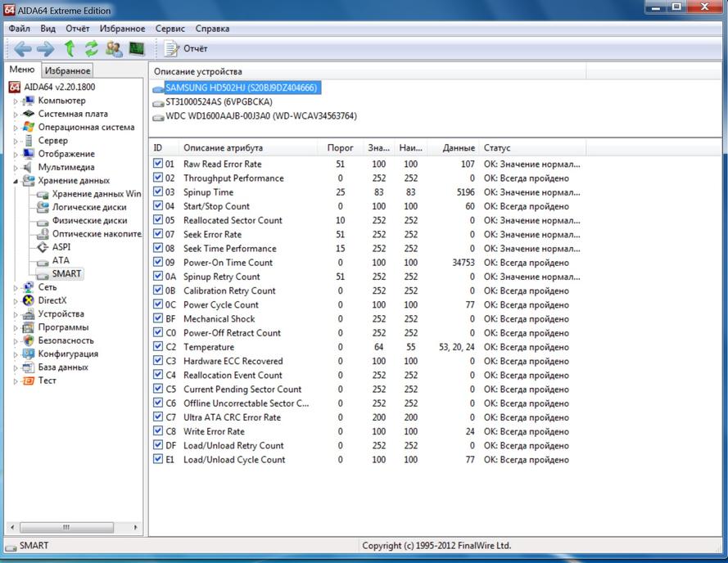Toggle the 05 Reallocated Sector Count checkbox
This screenshot has height=563, width=728.
point(158,219)
